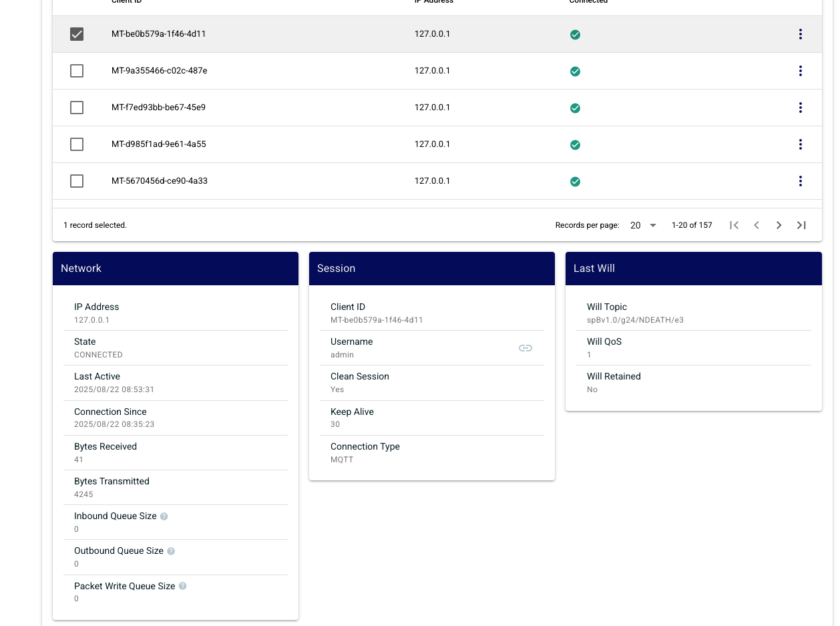Screen dimensions: 840x626
Task: Click the admin username value
Action: (343, 355)
